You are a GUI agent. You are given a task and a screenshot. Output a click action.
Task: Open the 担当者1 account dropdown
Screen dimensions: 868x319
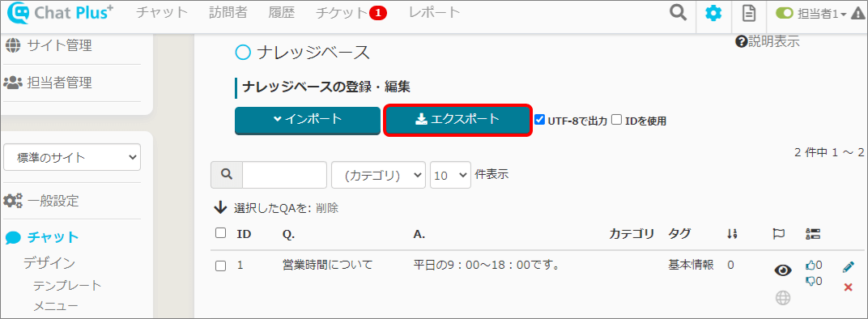822,15
